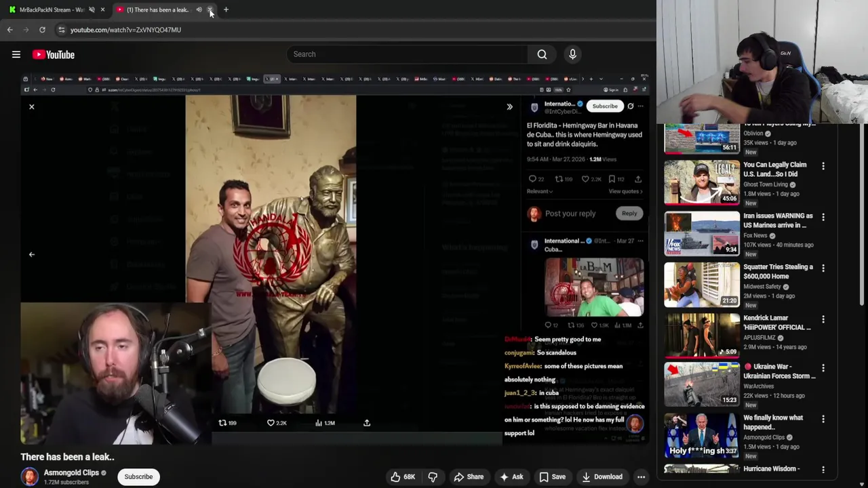Open options menu for 'Ukraine War' video
The image size is (868, 488).
click(823, 368)
